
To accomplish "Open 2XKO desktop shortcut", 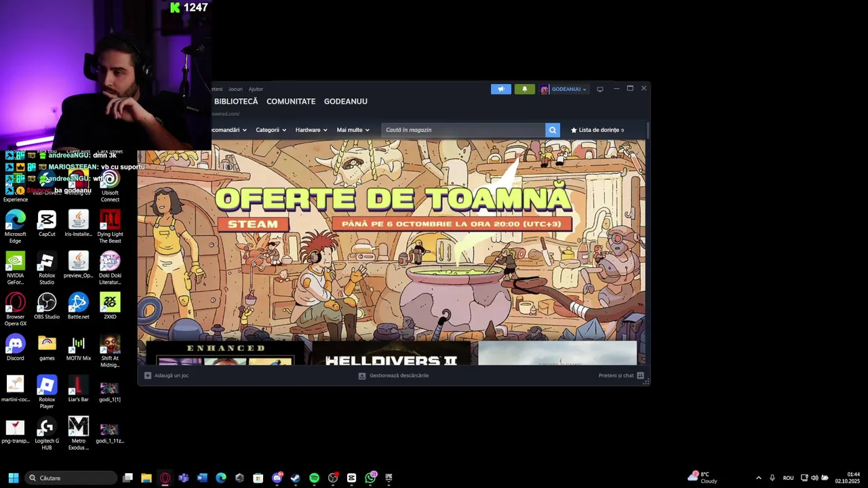I will [110, 306].
